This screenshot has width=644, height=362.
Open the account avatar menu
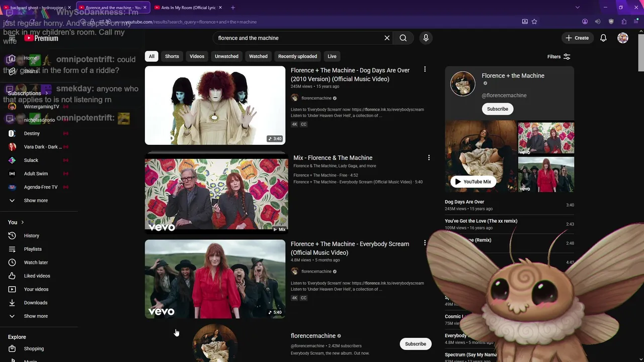click(623, 38)
